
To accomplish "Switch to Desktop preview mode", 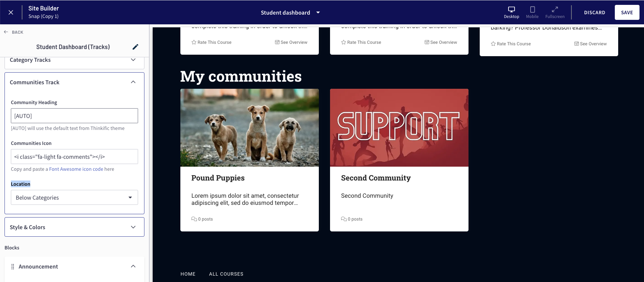I will pos(511,12).
